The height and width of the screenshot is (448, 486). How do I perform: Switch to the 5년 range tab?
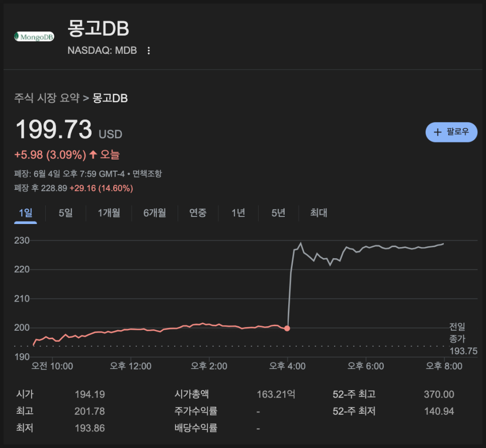pos(278,213)
